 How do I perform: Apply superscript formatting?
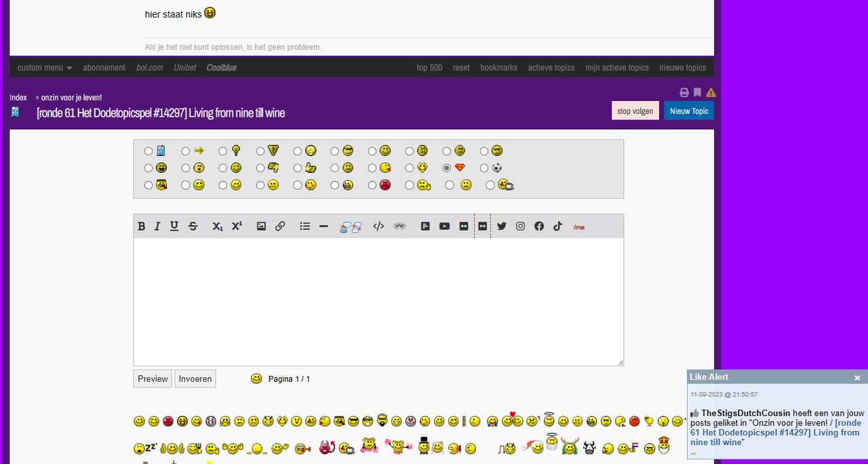tap(237, 227)
